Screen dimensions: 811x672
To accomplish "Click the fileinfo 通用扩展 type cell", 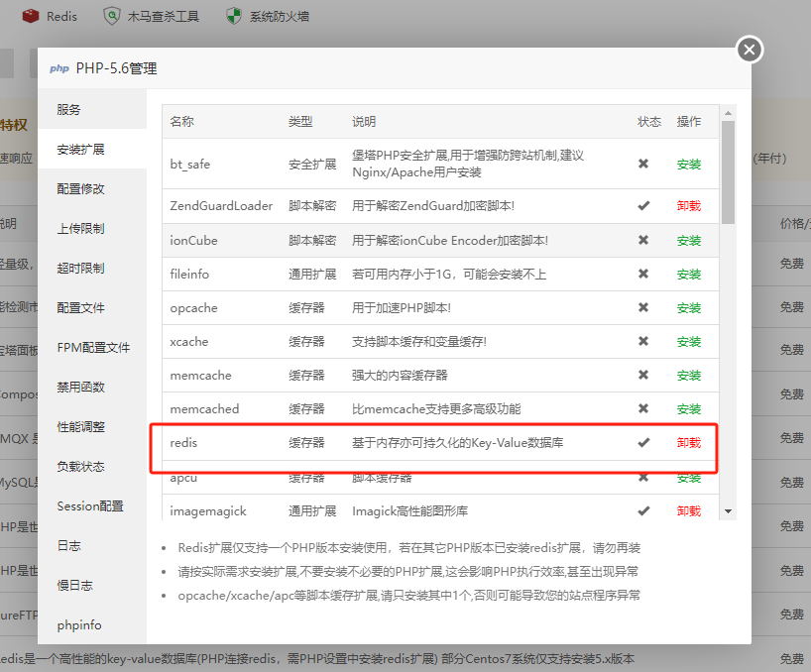I will coord(312,274).
